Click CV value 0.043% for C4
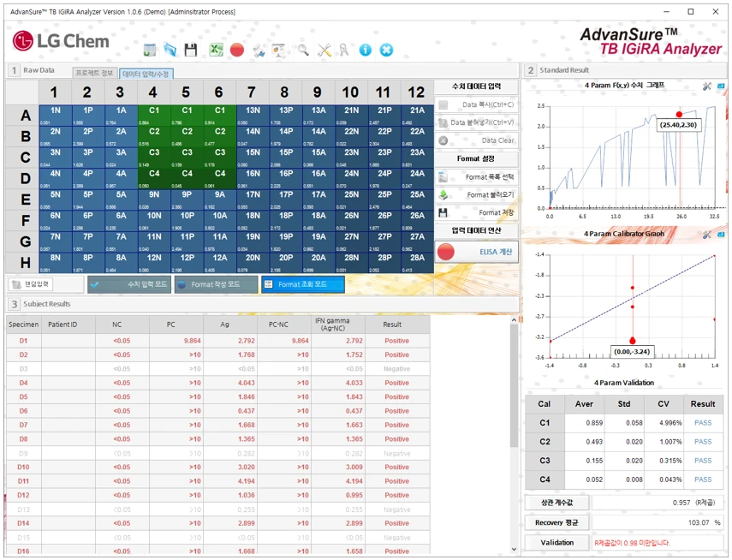This screenshot has width=732, height=560. [670, 480]
